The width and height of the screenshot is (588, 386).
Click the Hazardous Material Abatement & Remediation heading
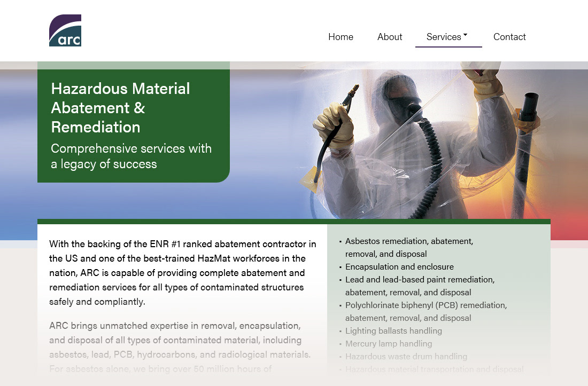pos(120,108)
